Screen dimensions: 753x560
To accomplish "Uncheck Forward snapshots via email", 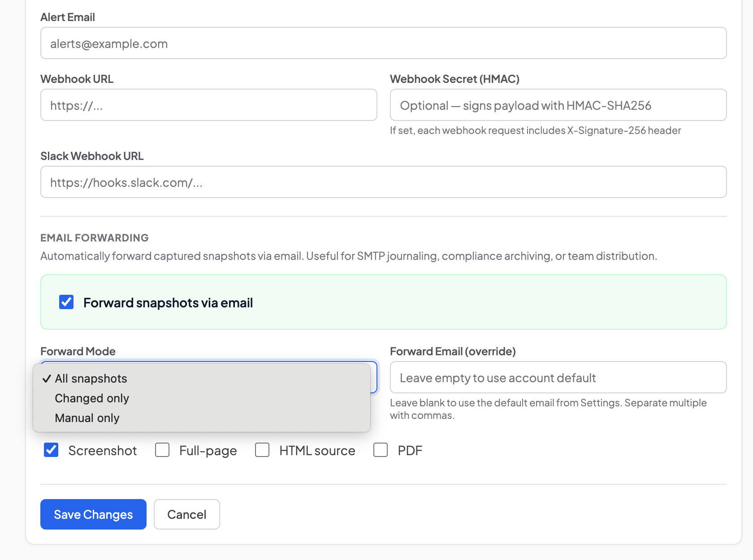I will pyautogui.click(x=66, y=302).
